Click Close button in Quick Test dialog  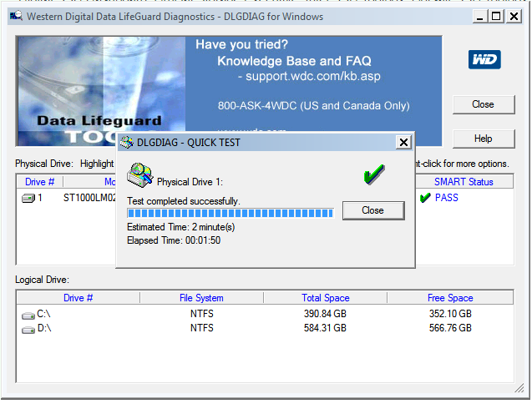click(373, 210)
